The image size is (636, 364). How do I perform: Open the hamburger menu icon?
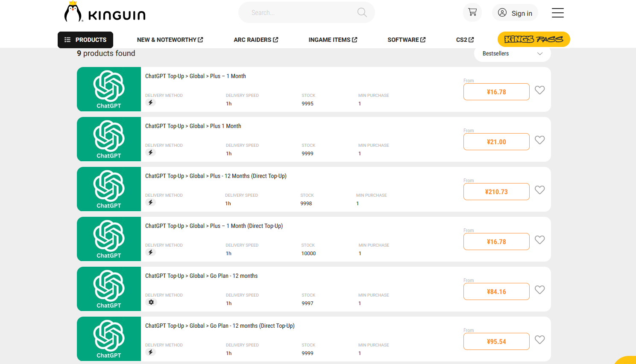click(x=557, y=13)
